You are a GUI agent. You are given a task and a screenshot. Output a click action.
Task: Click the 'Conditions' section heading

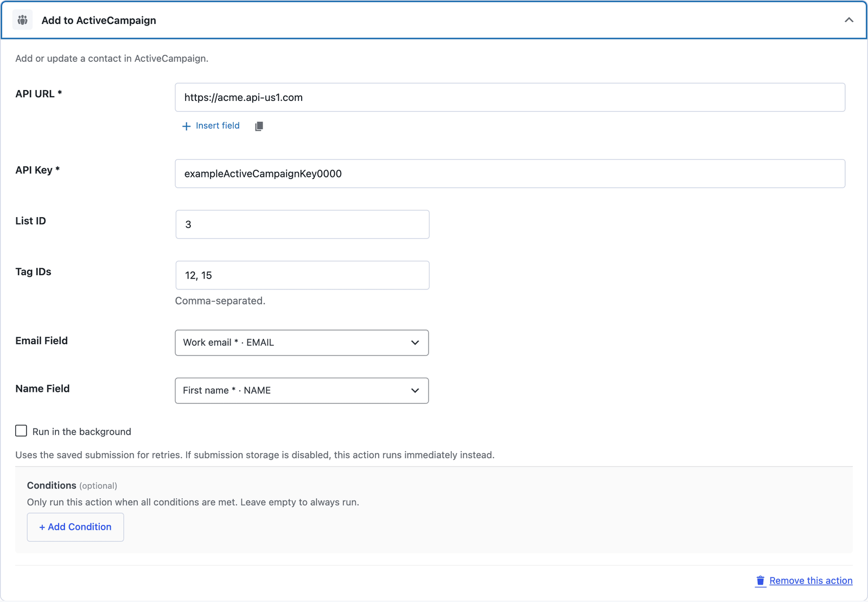[x=52, y=485]
